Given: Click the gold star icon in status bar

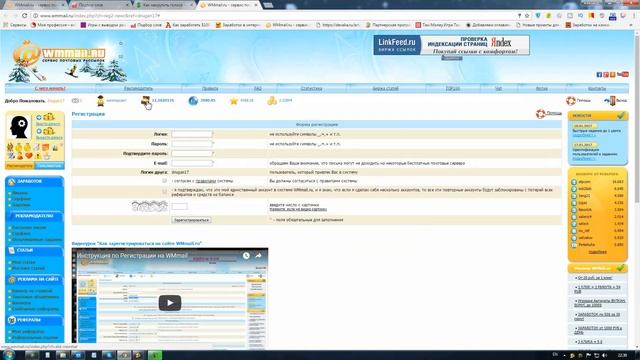Looking at the screenshot, I should (233, 101).
